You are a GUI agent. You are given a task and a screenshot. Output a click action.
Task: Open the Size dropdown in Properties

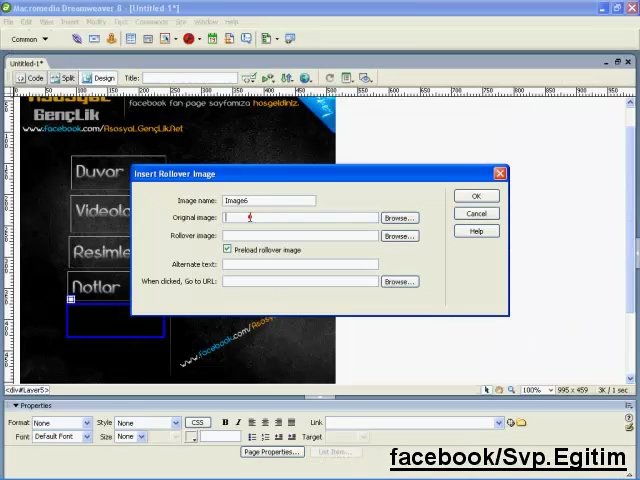click(141, 437)
